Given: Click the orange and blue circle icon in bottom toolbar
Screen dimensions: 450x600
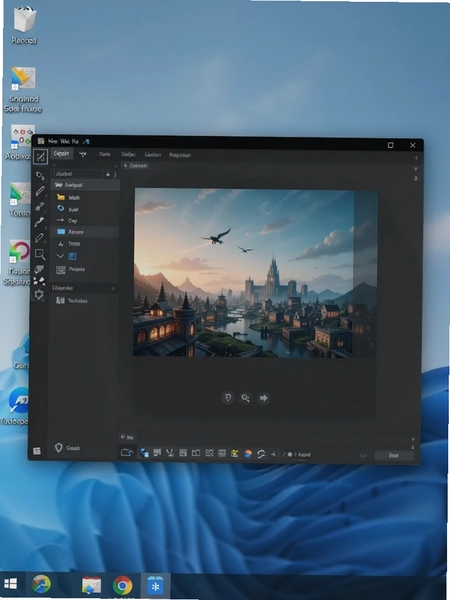Looking at the screenshot, I should click(248, 454).
